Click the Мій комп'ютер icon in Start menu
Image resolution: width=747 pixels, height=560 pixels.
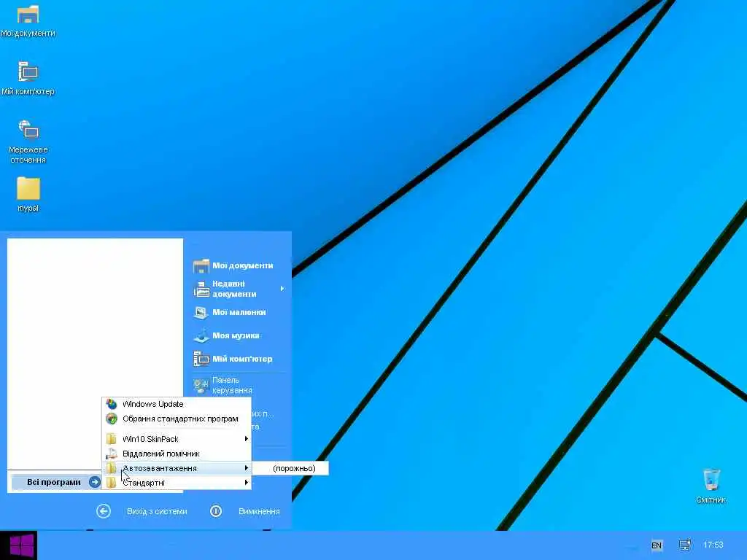click(x=201, y=359)
